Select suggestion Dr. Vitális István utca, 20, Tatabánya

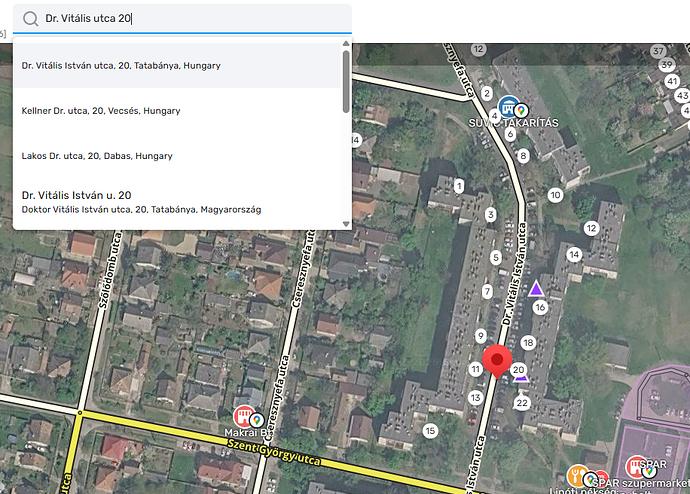click(x=177, y=66)
